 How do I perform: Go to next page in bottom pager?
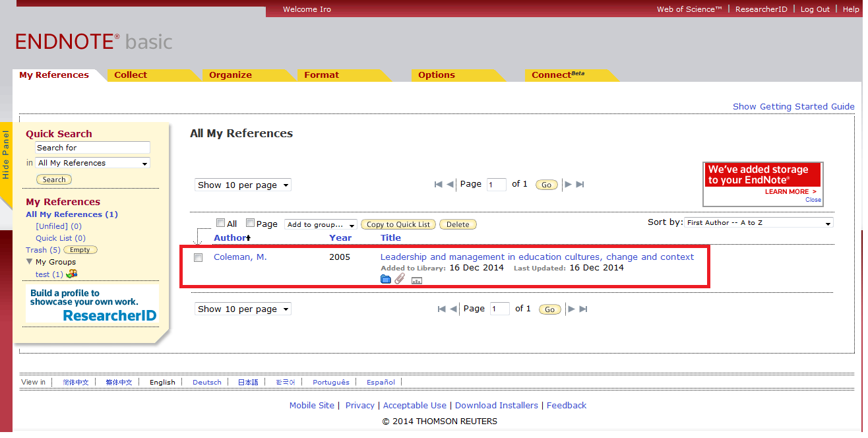[x=571, y=309]
